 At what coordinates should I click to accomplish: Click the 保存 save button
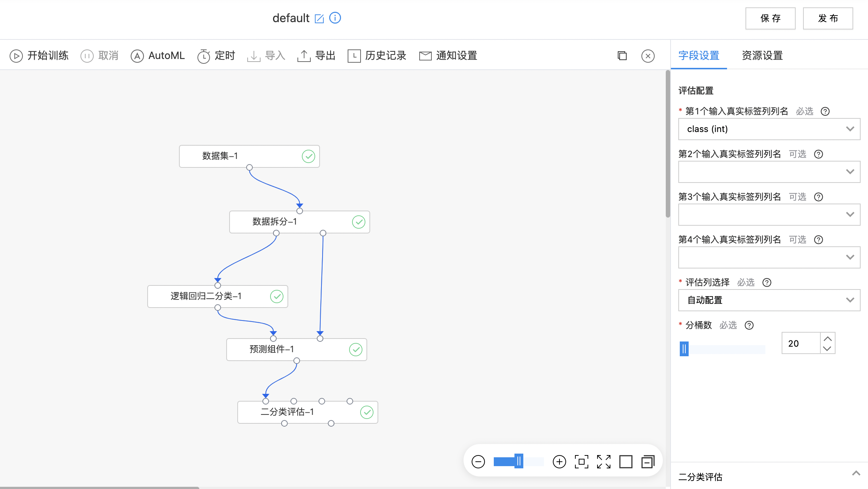pos(771,18)
